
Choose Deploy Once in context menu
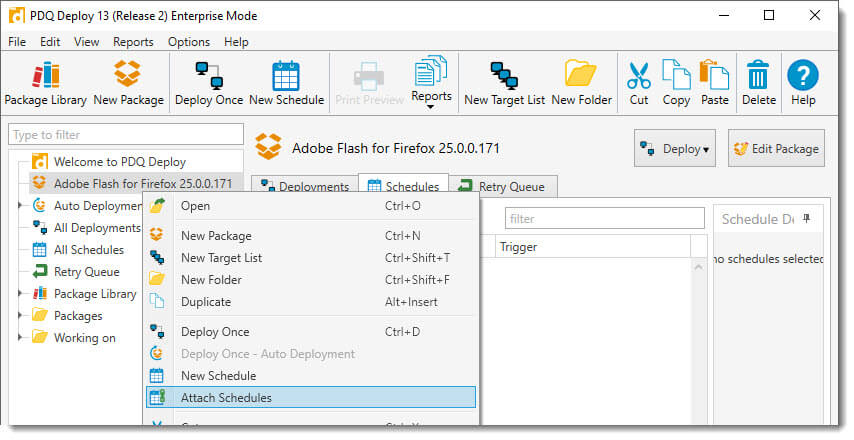[x=310, y=332]
